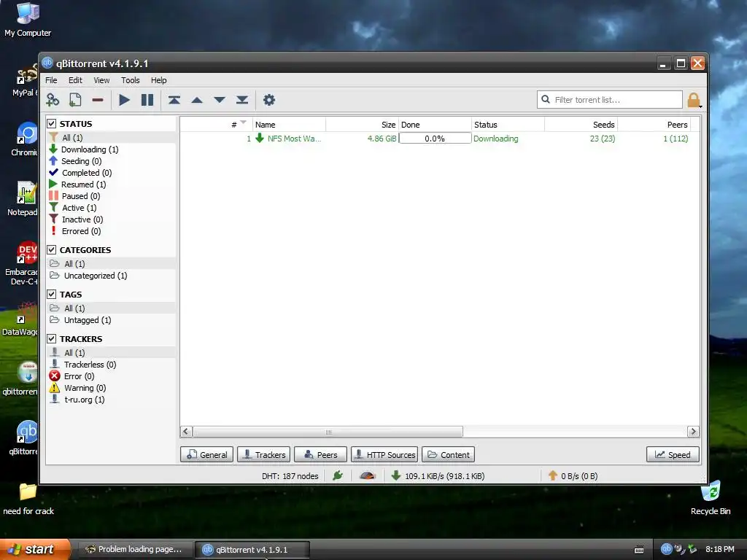Screen dimensions: 747x560
Task: Open the Help menu
Action: tap(158, 80)
